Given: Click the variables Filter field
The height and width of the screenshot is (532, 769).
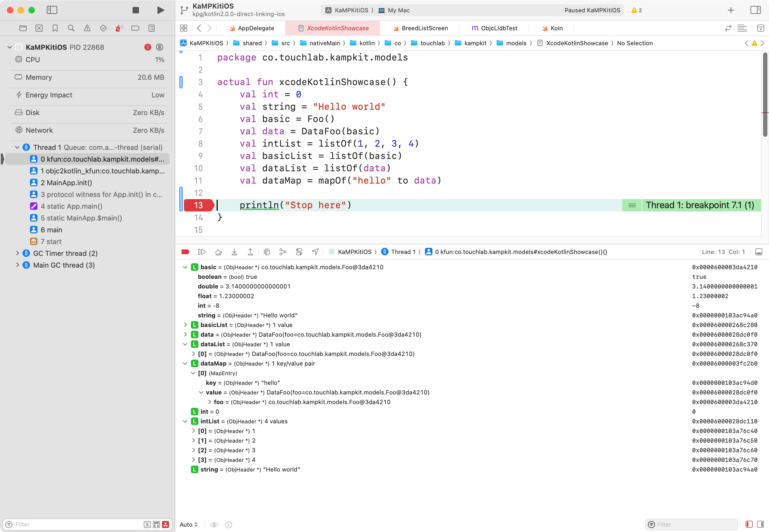Looking at the screenshot, I should pos(692,524).
